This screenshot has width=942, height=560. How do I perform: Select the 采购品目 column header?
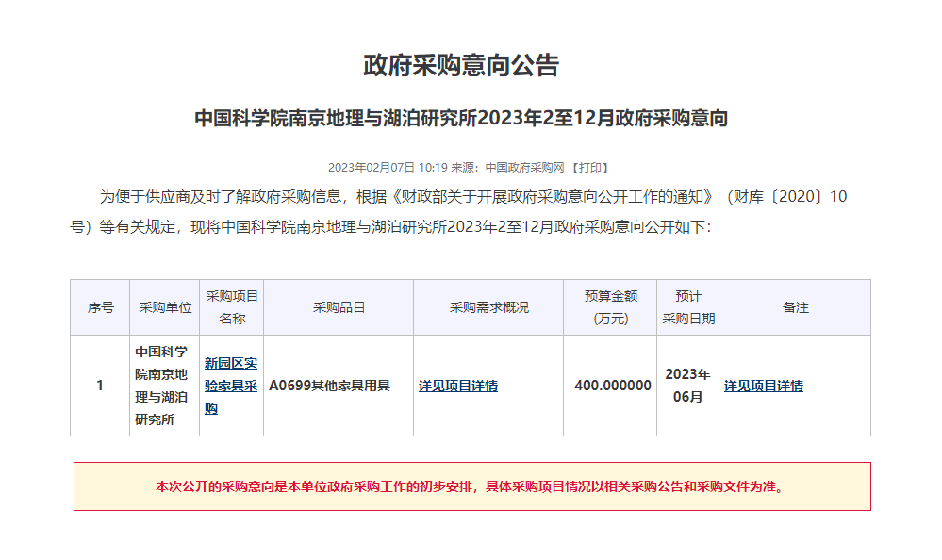[x=339, y=307]
